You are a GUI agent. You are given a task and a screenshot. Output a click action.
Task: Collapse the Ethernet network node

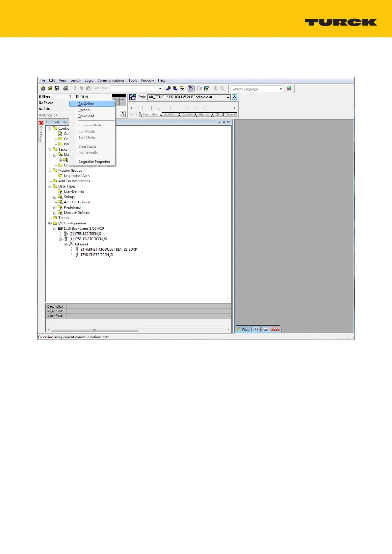pos(66,244)
